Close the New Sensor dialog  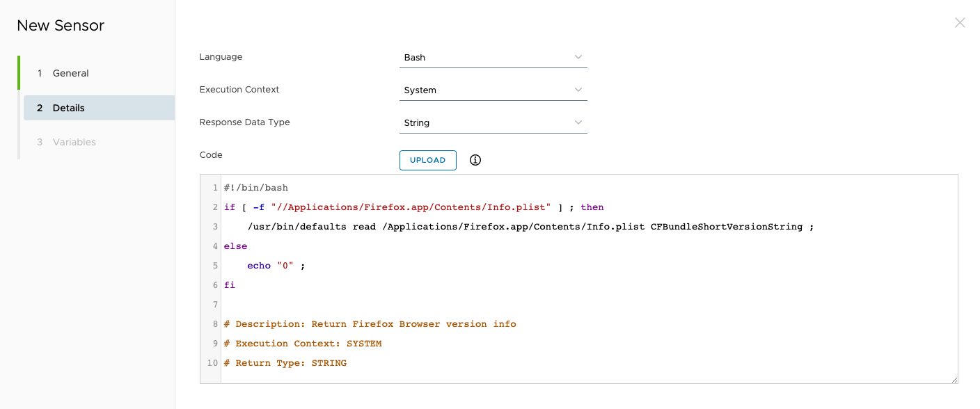tap(960, 23)
